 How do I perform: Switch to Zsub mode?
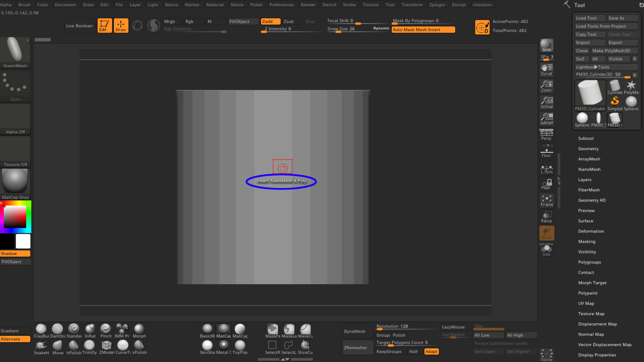tap(289, 21)
